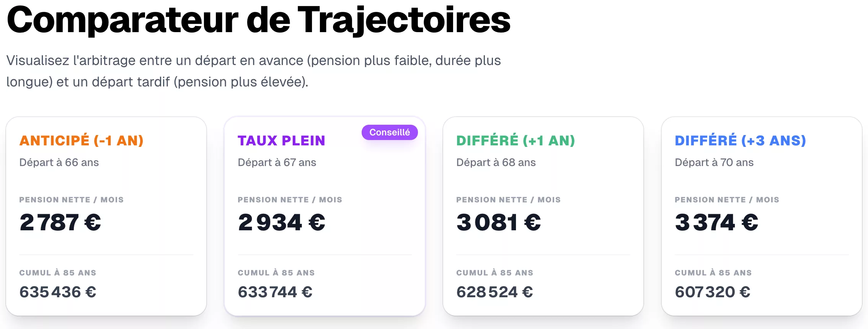The width and height of the screenshot is (868, 329).
Task: Click the 3 081 € monthly pension amount
Action: tap(498, 222)
